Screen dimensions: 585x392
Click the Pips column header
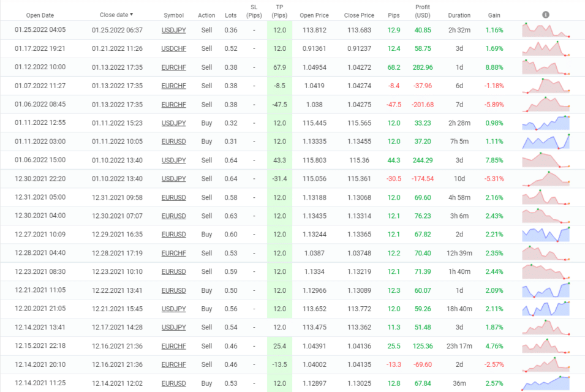[x=394, y=15]
